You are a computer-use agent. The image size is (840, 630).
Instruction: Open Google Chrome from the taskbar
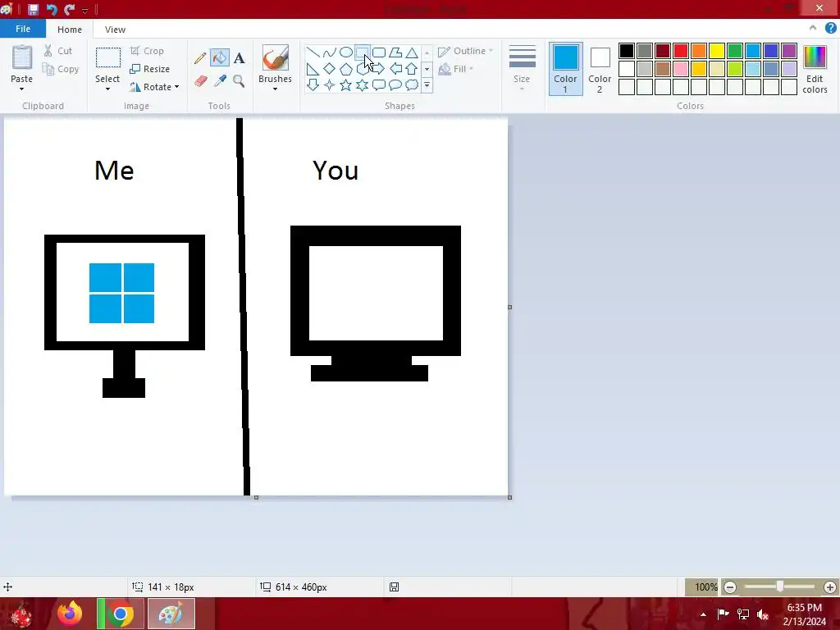point(120,614)
